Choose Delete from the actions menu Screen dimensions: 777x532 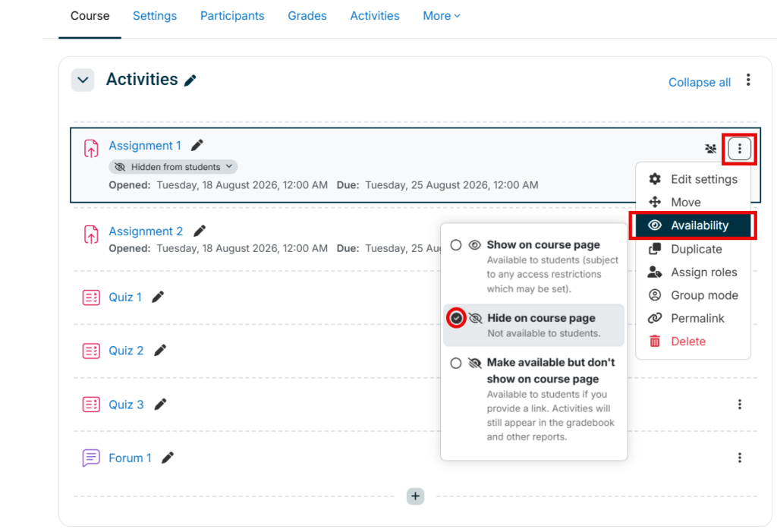(x=693, y=341)
